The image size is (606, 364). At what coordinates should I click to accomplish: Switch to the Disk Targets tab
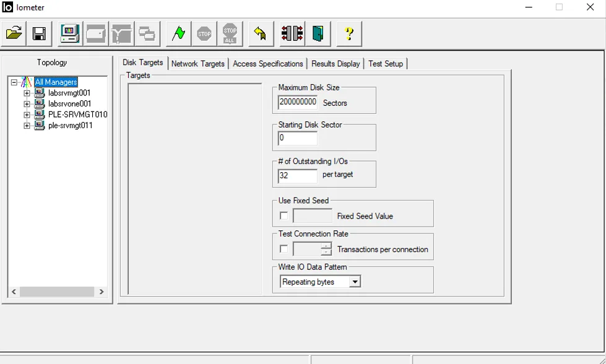coord(142,63)
